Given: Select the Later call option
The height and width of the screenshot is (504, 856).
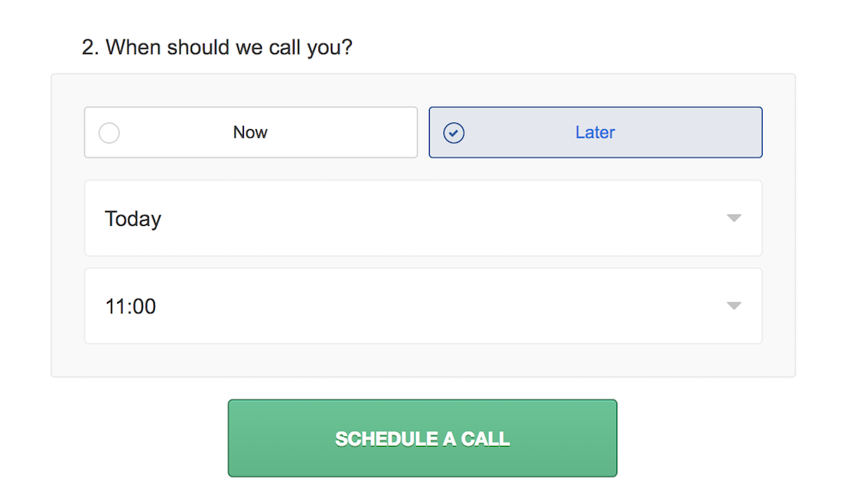Looking at the screenshot, I should pyautogui.click(x=595, y=133).
